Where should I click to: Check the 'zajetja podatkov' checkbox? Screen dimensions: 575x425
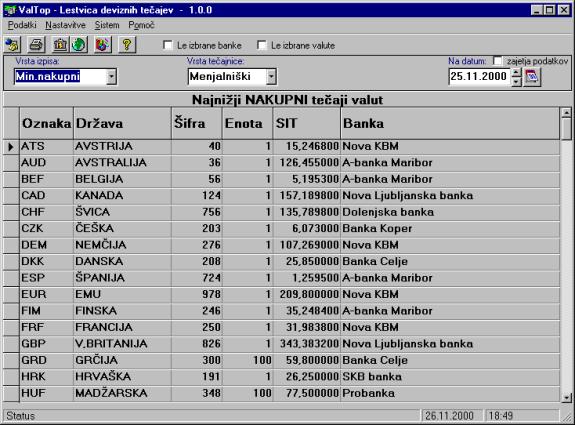[x=498, y=61]
